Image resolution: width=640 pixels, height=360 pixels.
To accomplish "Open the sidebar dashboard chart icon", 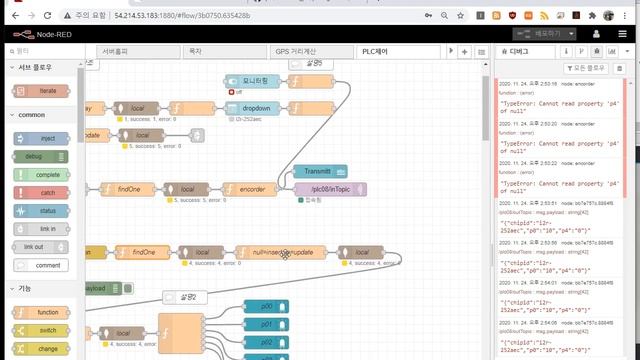I will pyautogui.click(x=612, y=51).
